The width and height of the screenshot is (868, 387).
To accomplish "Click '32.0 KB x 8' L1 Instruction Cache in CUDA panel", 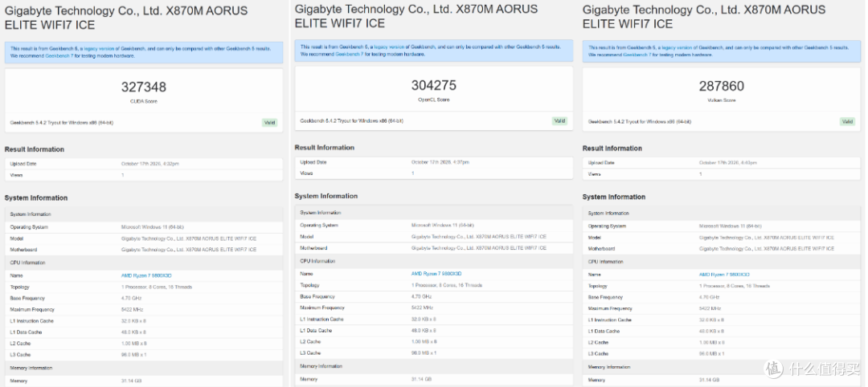I will [x=133, y=321].
